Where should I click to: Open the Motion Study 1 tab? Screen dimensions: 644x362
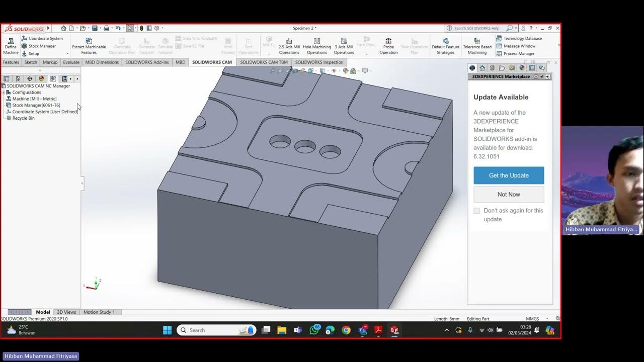point(99,312)
